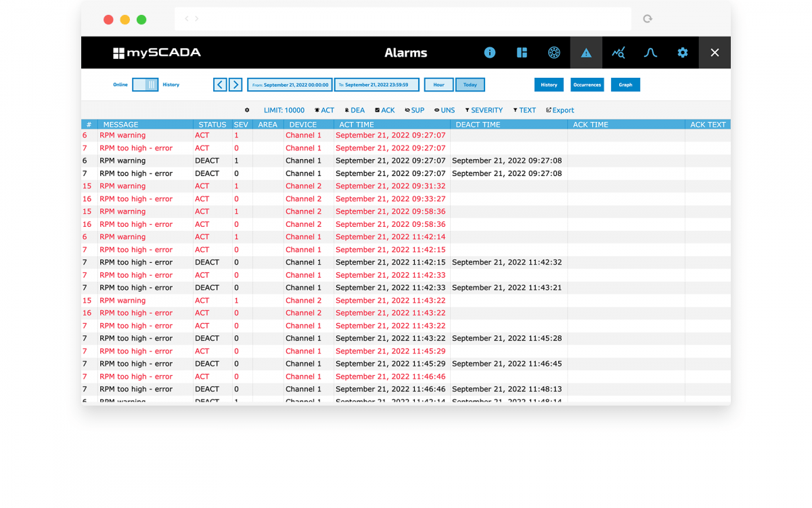Toggle the ACK filter checkbox
812x508 pixels.
[x=384, y=110]
